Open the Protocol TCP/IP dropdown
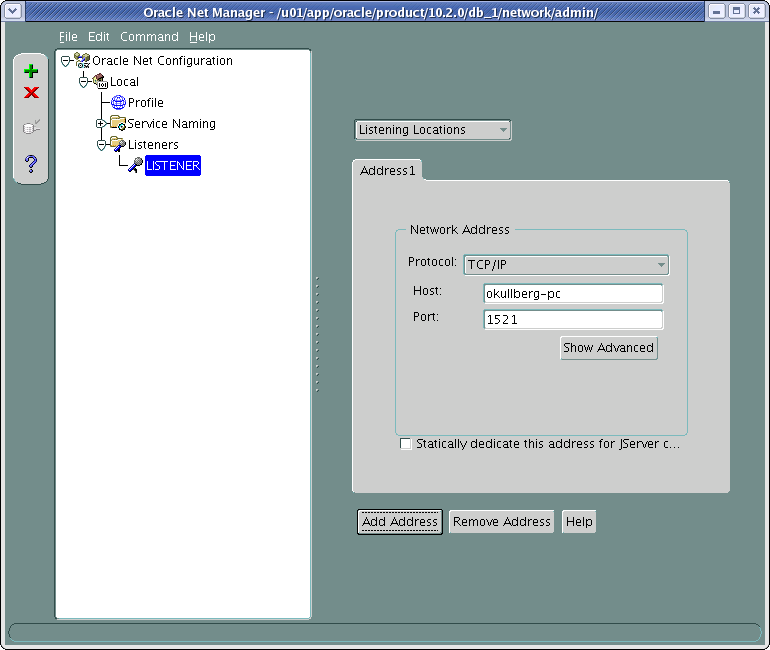 tap(566, 265)
